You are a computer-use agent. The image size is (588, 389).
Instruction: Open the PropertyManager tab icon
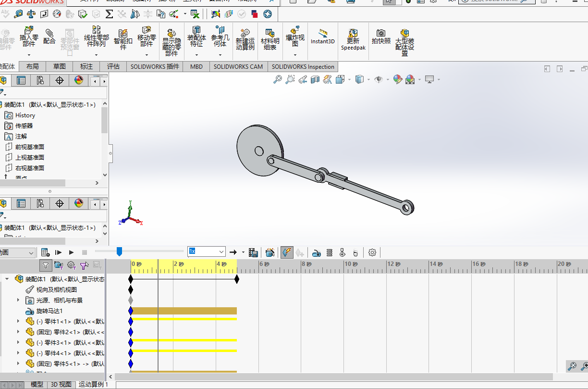coord(21,80)
